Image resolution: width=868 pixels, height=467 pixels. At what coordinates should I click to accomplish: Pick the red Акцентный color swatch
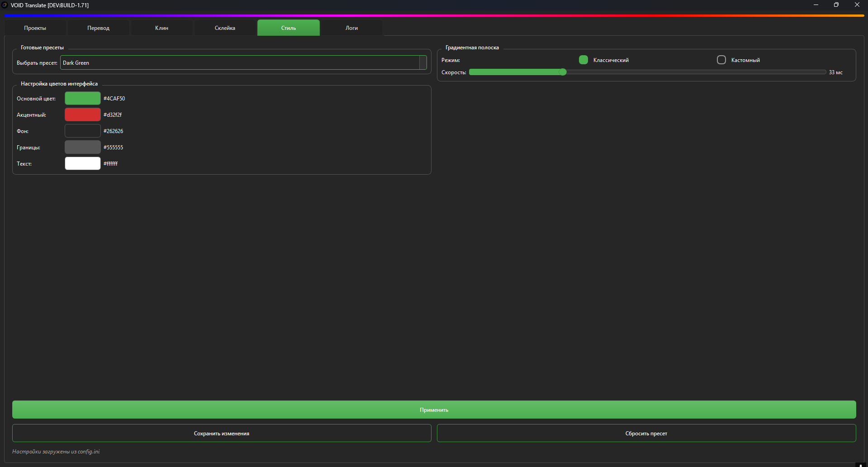point(83,114)
